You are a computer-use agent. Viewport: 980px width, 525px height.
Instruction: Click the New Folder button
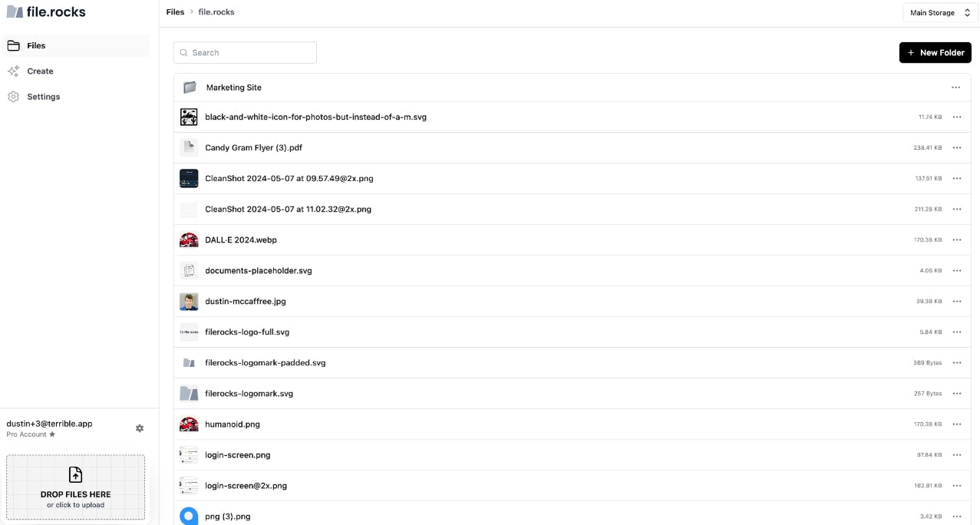(935, 52)
